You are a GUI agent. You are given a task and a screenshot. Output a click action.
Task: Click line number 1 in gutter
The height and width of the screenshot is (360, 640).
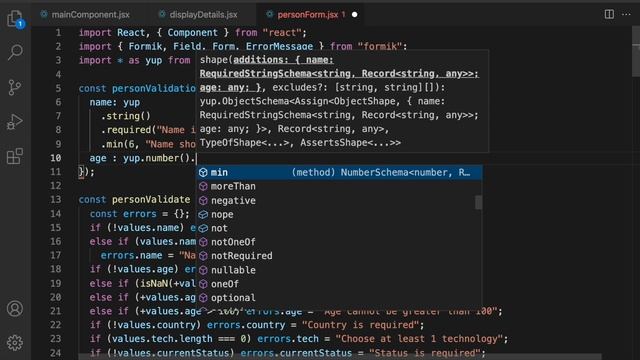pos(58,33)
